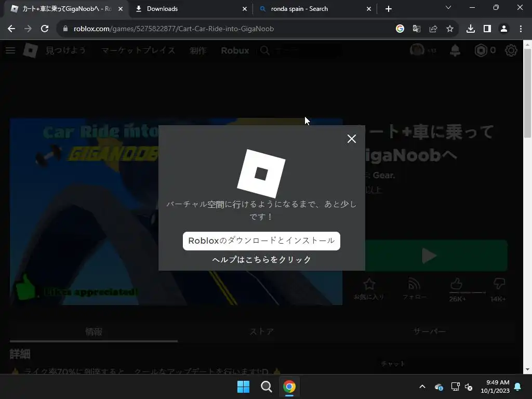
Task: Click the green Play button
Action: 436,256
